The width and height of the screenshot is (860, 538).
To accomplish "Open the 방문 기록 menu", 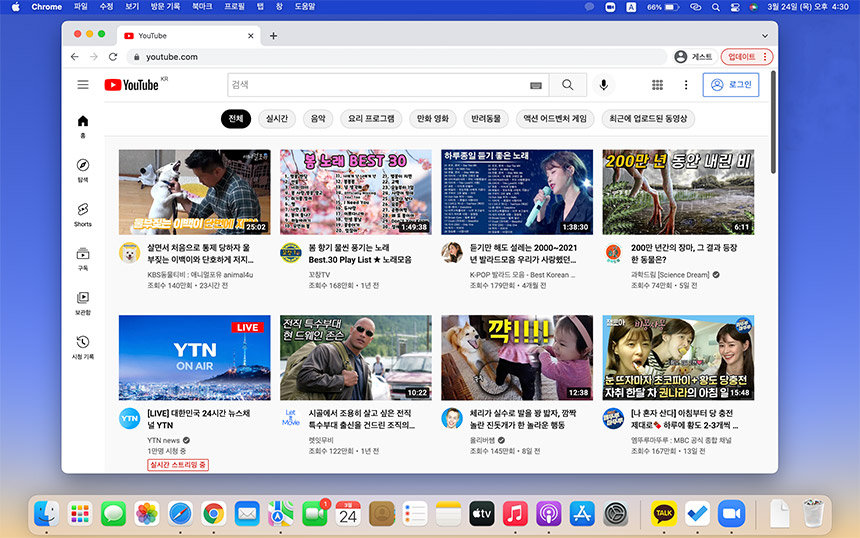I will (x=165, y=7).
